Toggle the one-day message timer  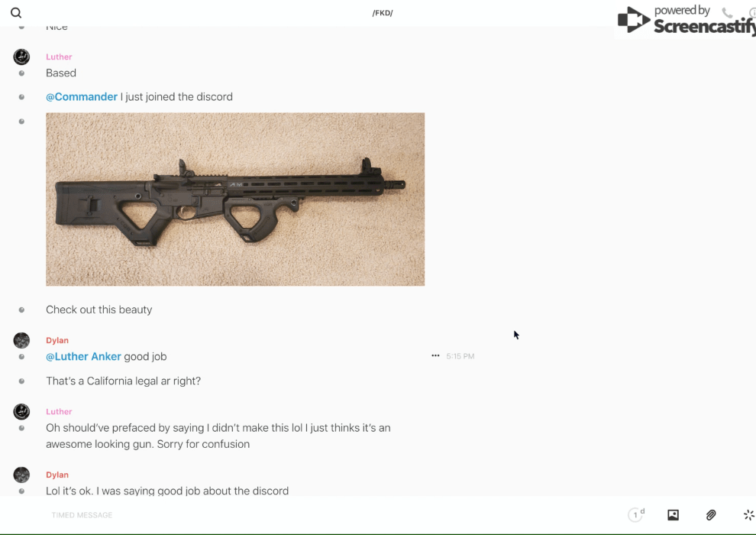(636, 514)
